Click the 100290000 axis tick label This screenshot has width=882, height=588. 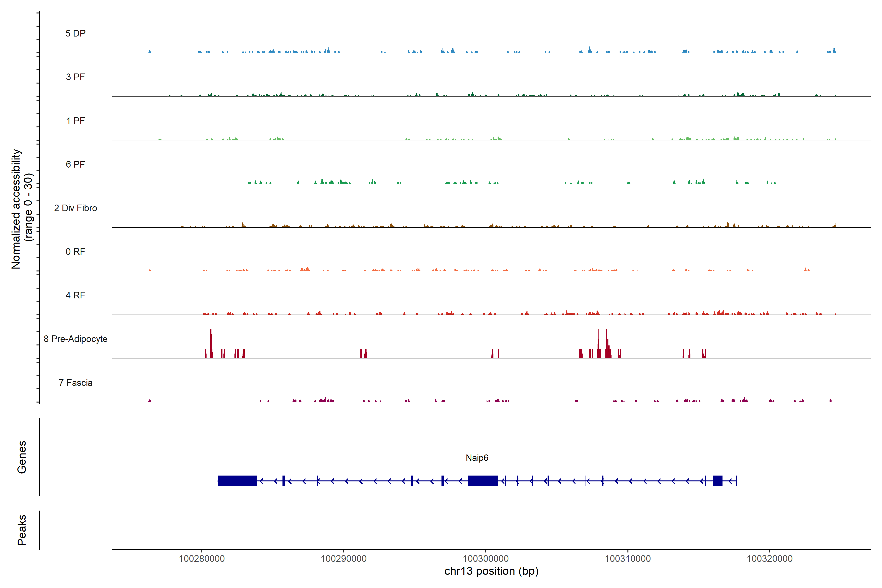coord(343,558)
